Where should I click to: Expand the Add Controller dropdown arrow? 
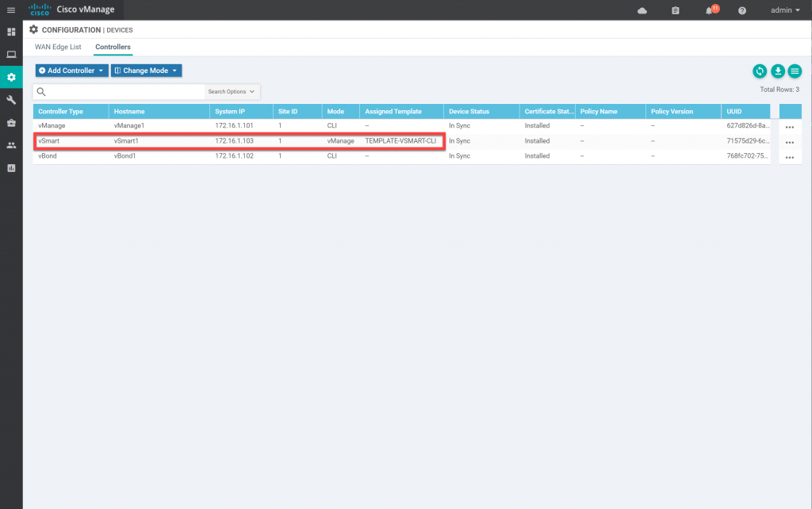pos(100,71)
